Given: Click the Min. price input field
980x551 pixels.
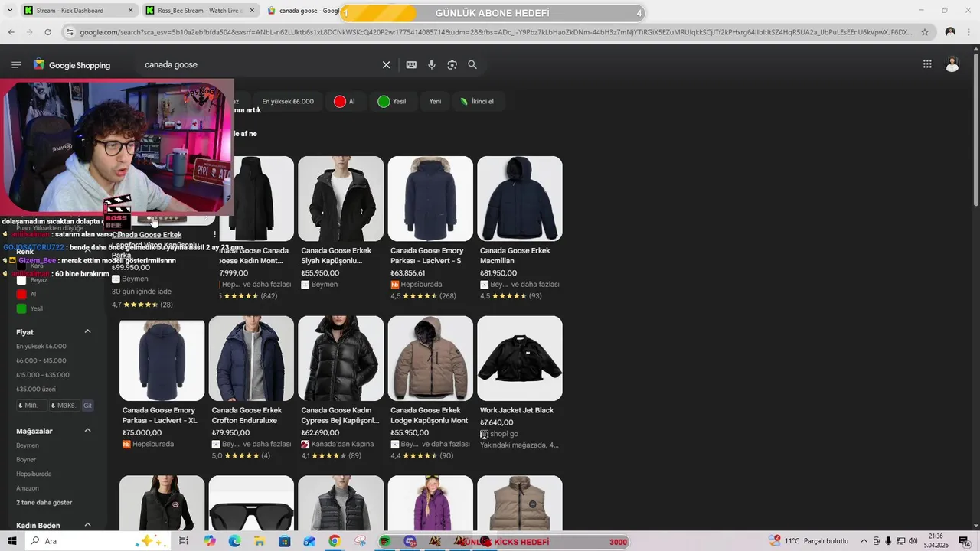Looking at the screenshot, I should [x=31, y=406].
